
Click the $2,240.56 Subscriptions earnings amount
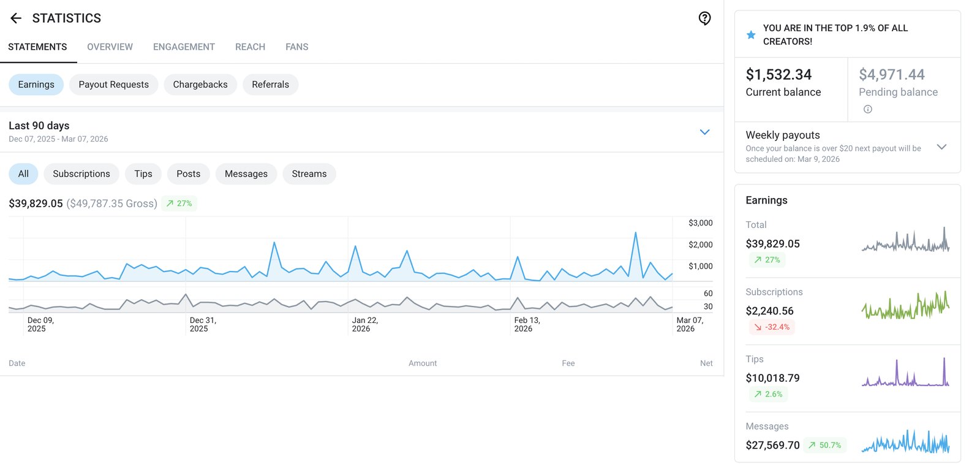769,311
